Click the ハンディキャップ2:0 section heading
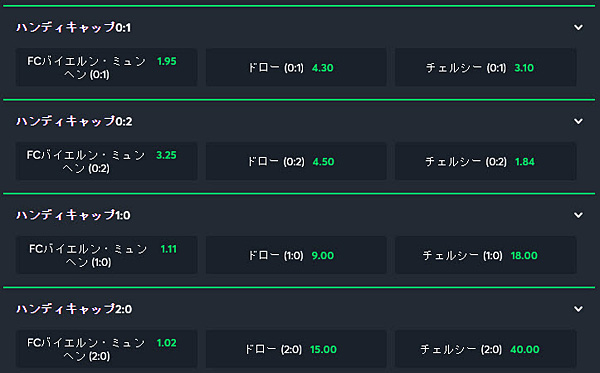Viewport: 600px width, 373px height. [x=74, y=309]
